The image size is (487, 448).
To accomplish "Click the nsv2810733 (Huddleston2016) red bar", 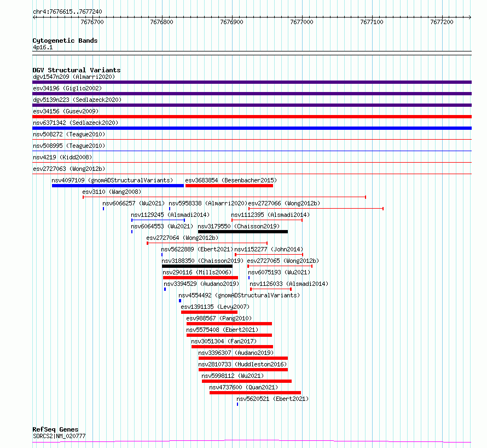I will [x=243, y=370].
